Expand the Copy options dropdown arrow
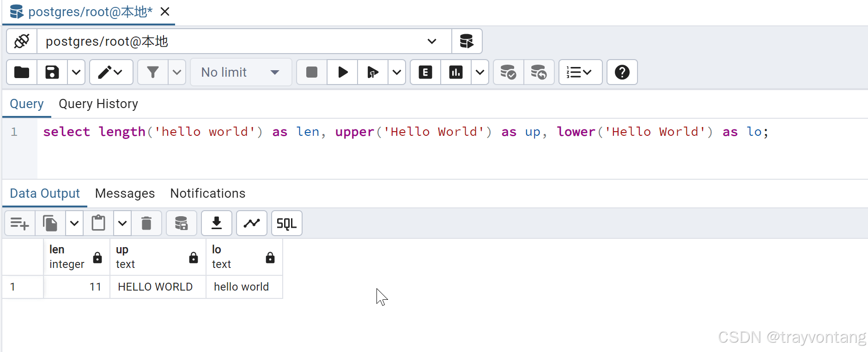Viewport: 868px width, 352px height. [x=74, y=223]
